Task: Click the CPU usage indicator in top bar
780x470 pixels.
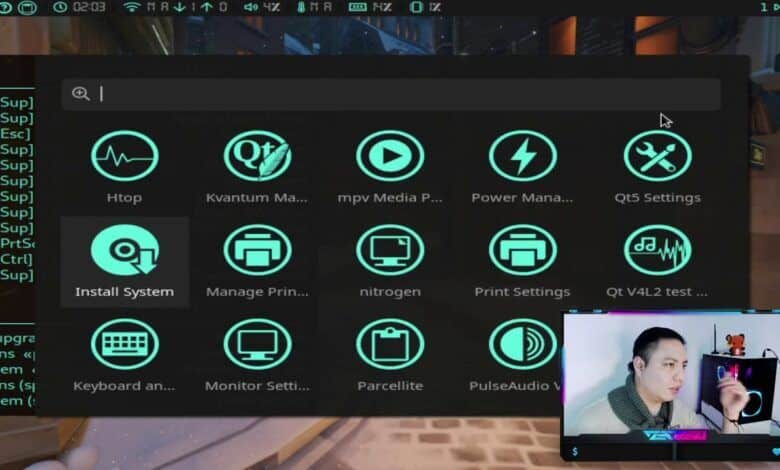Action: pyautogui.click(x=426, y=7)
